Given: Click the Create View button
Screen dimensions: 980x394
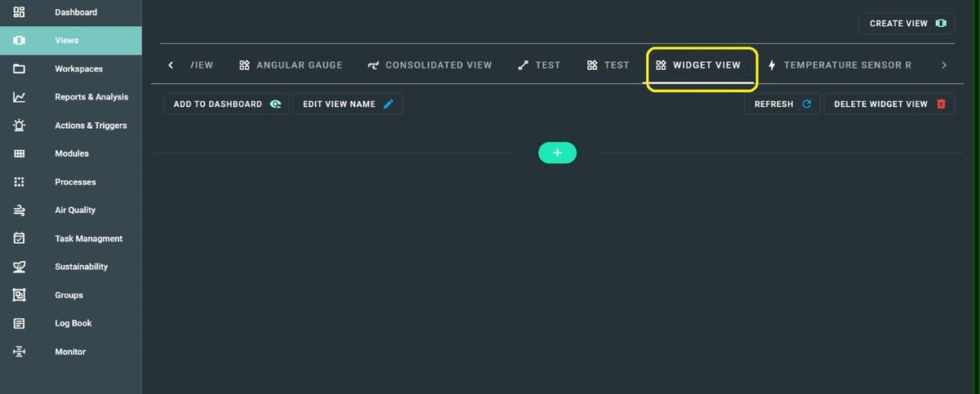Looking at the screenshot, I should (906, 23).
